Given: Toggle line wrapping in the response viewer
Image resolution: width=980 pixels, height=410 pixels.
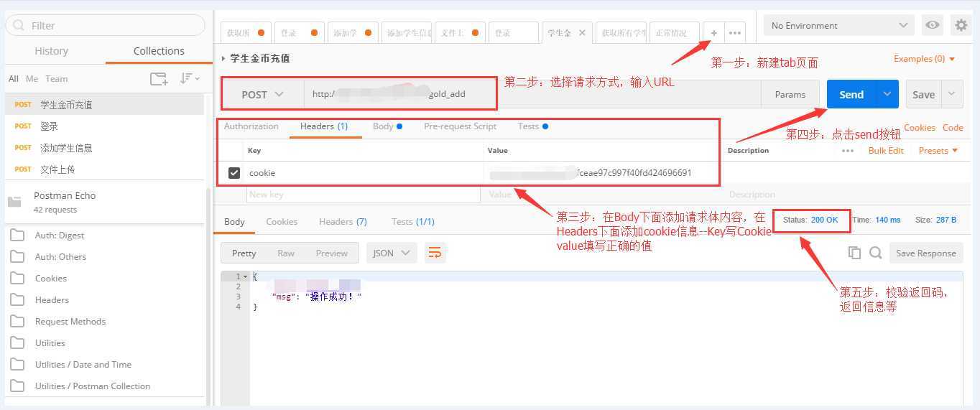Looking at the screenshot, I should (x=434, y=253).
